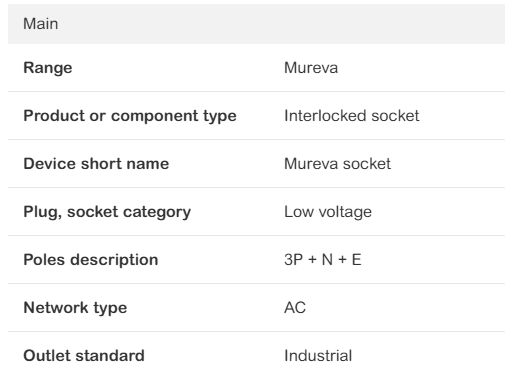Click the Low voltage value
The image size is (505, 378).
[328, 212]
